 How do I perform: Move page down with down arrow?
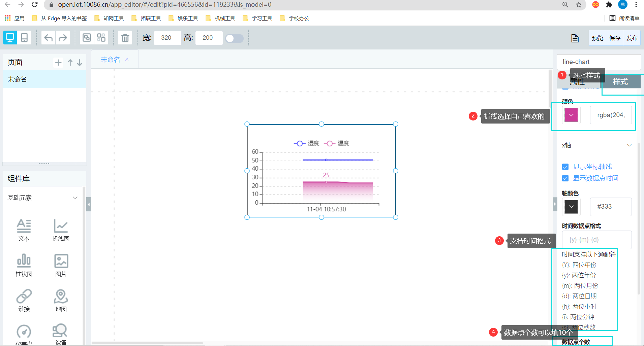tap(80, 63)
